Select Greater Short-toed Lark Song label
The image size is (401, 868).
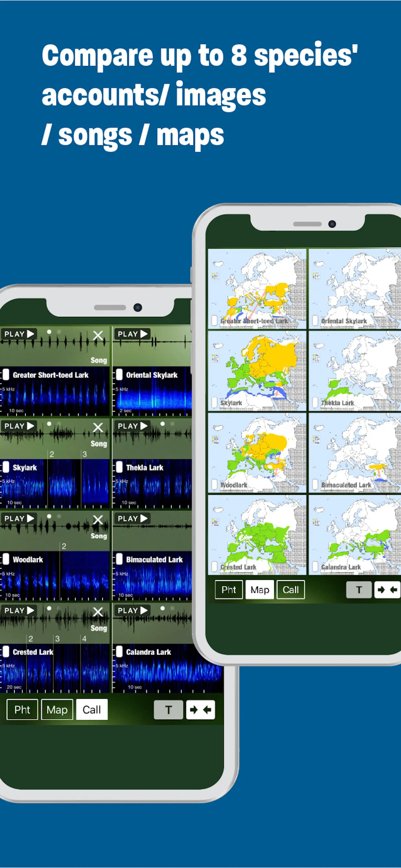pyautogui.click(x=99, y=360)
